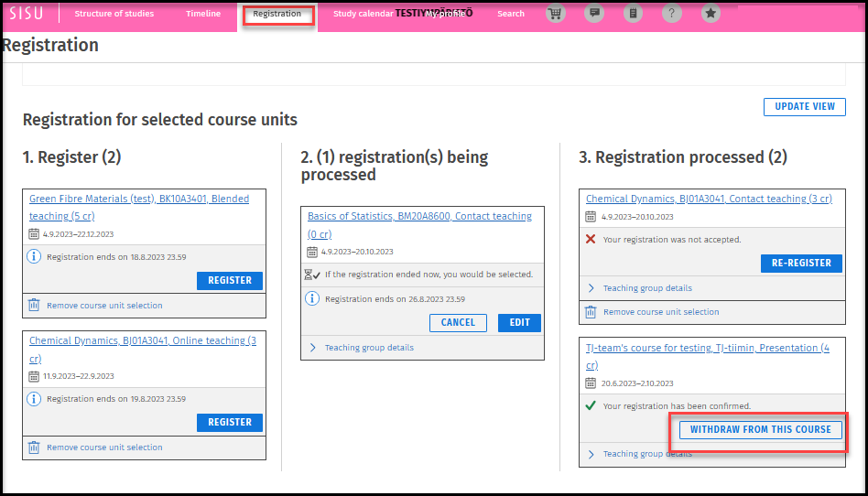Screen dimensions: 868x496
Task: Click trash icon under Chemical Dynamics Online teaching
Action: click(34, 447)
